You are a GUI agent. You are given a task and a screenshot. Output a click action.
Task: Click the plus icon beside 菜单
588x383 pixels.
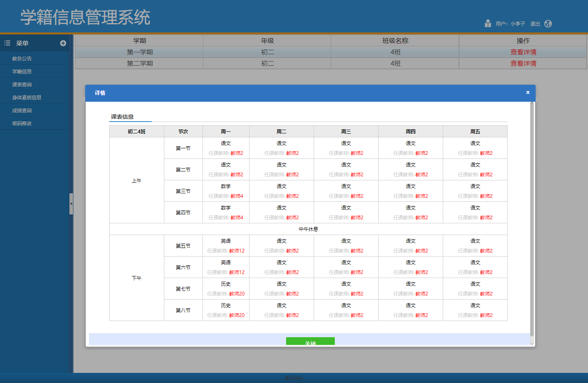tap(63, 43)
